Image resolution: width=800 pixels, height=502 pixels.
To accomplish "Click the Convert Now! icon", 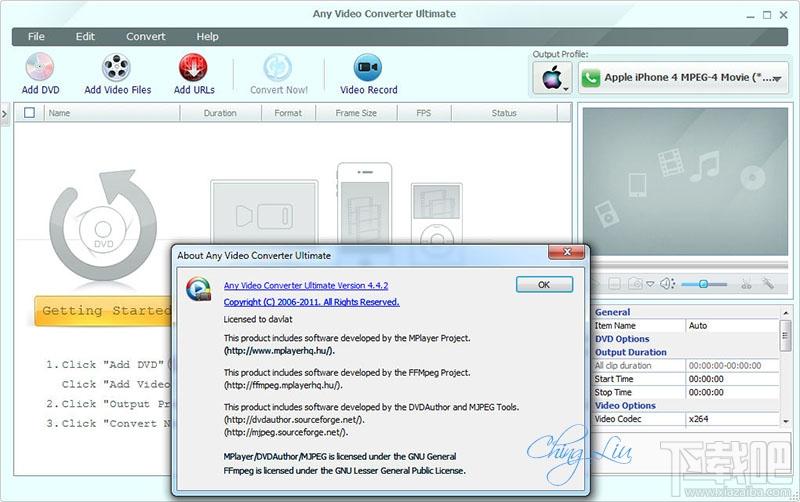I will click(278, 67).
